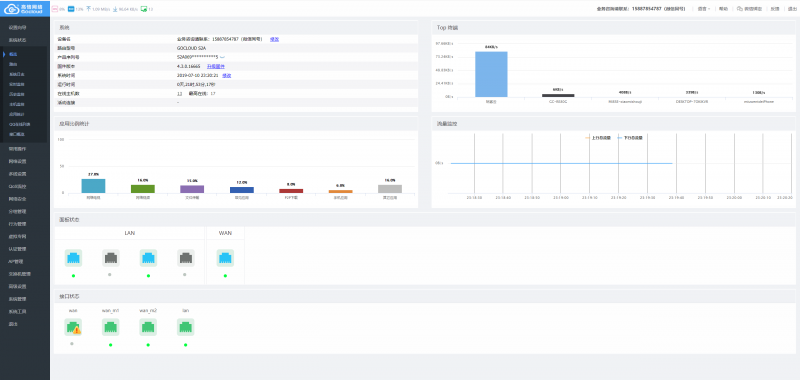Click the wan_m2 interface port icon
Screen dimensions: 800x380
click(148, 327)
